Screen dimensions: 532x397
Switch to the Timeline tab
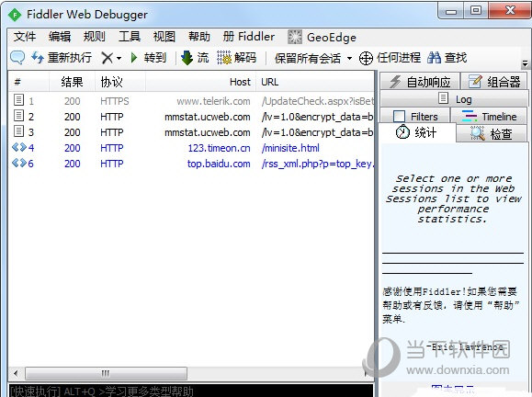point(489,117)
